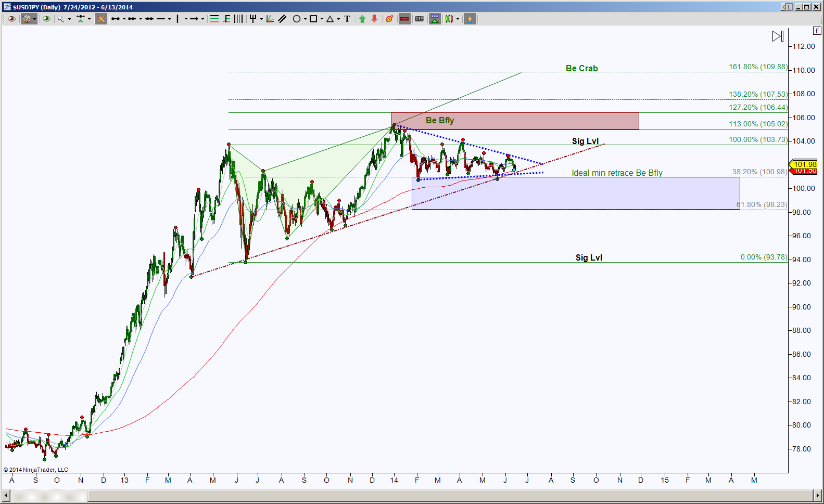This screenshot has width=824, height=504.
Task: Select the vertical line tool
Action: coord(178,19)
